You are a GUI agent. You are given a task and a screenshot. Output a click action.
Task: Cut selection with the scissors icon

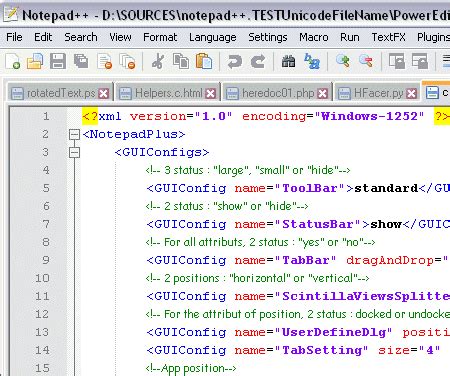158,62
